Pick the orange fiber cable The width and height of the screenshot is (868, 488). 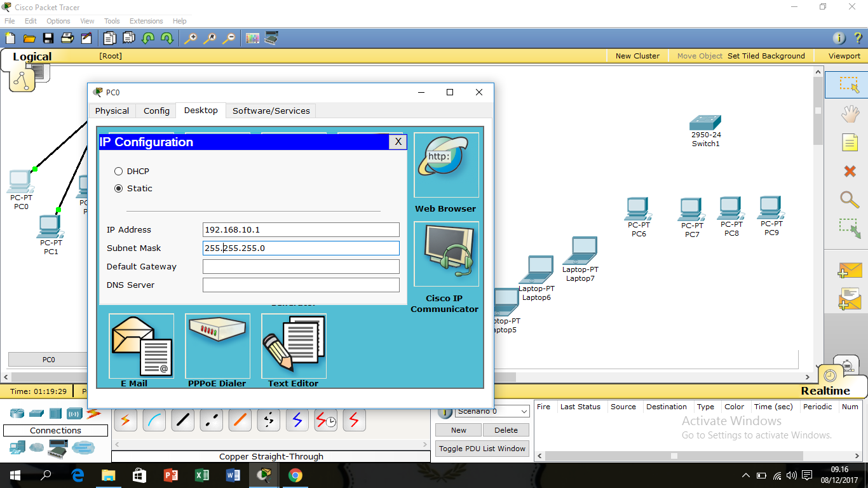pos(240,420)
